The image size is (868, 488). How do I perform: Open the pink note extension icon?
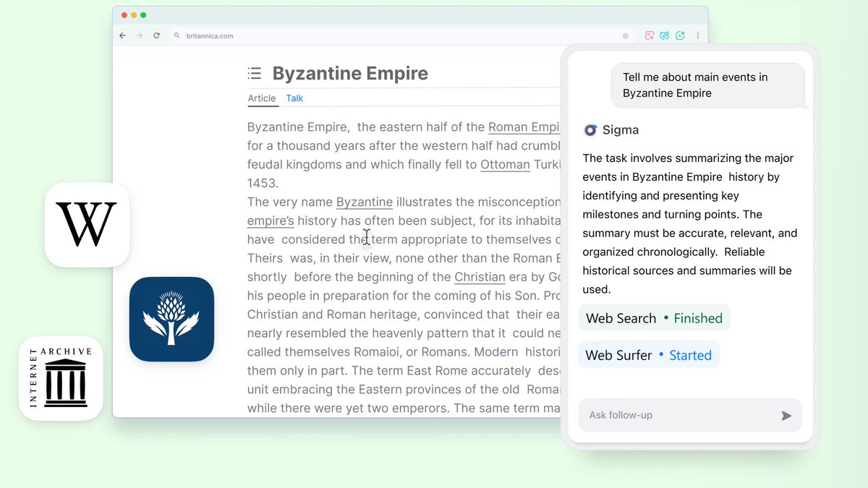point(650,35)
